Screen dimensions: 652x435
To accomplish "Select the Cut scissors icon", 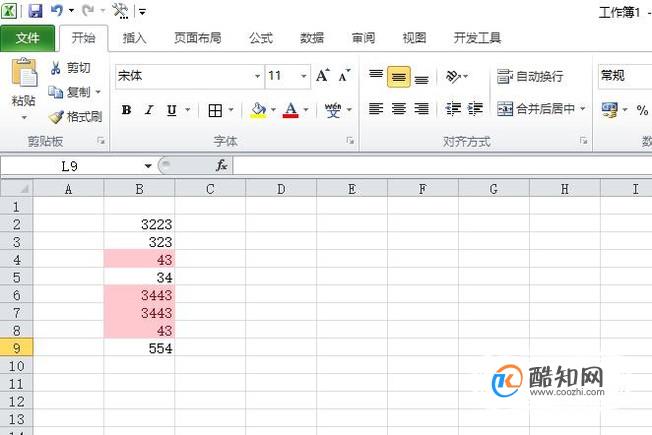I will click(x=55, y=68).
